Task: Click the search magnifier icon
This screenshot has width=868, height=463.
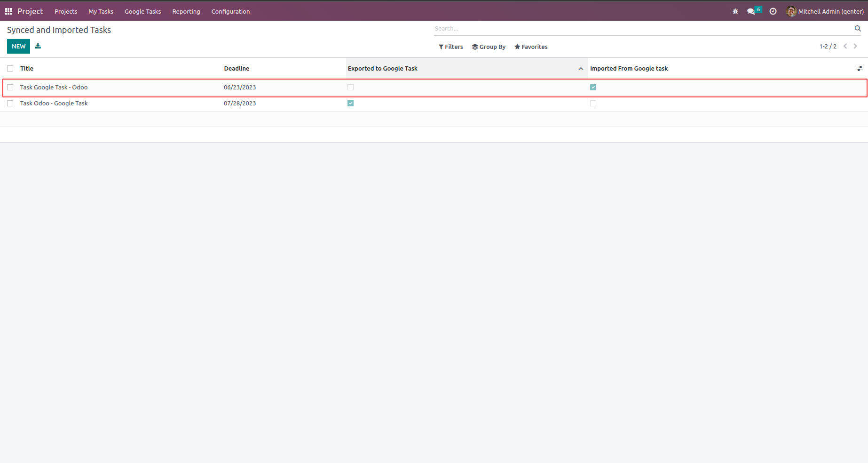Action: (858, 29)
